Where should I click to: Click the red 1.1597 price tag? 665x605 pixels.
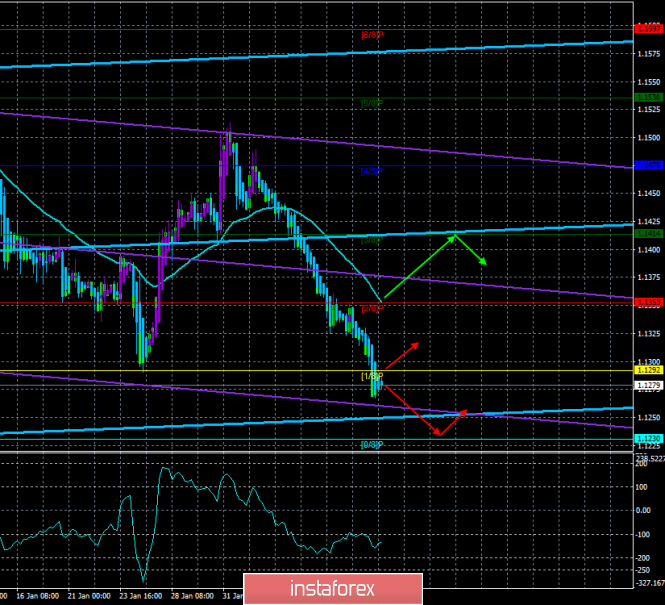pos(647,29)
